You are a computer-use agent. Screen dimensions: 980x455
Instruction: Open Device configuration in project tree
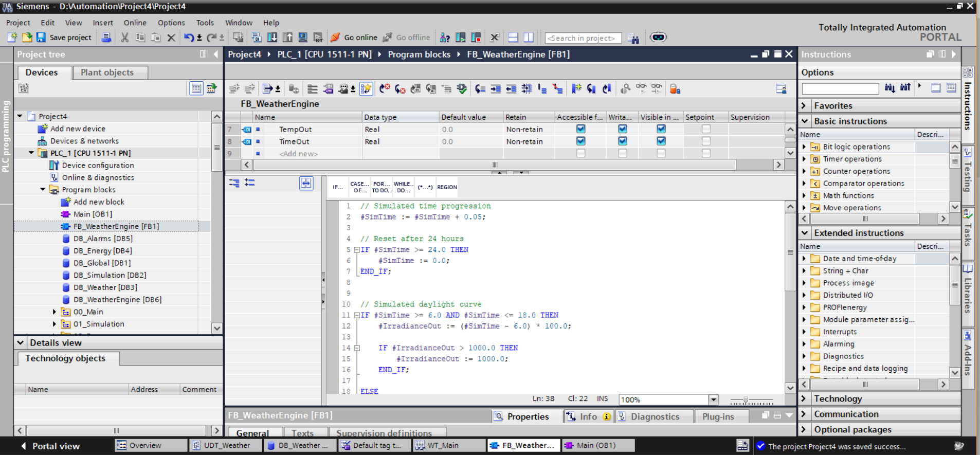coord(98,165)
